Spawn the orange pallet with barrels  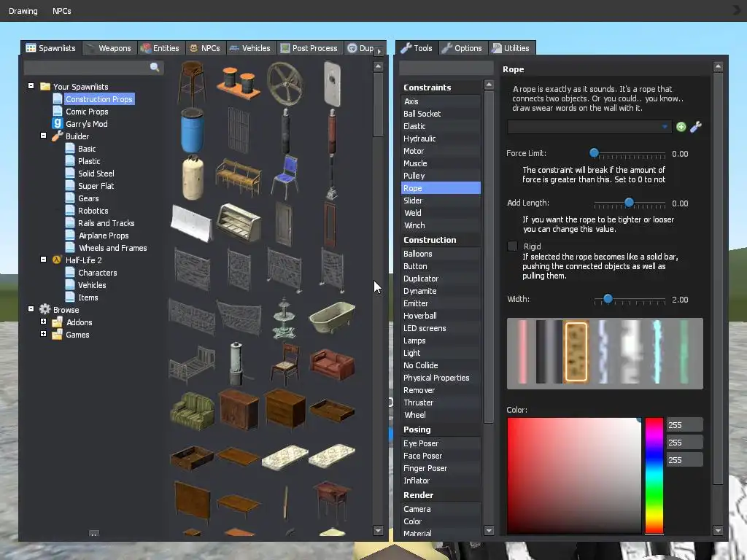click(239, 83)
